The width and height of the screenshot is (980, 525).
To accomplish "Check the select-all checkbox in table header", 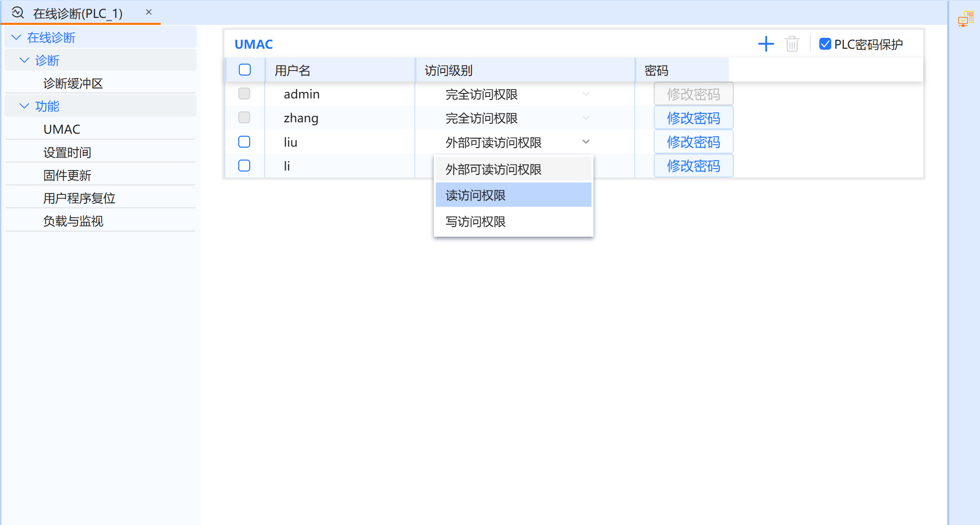I will pyautogui.click(x=245, y=70).
